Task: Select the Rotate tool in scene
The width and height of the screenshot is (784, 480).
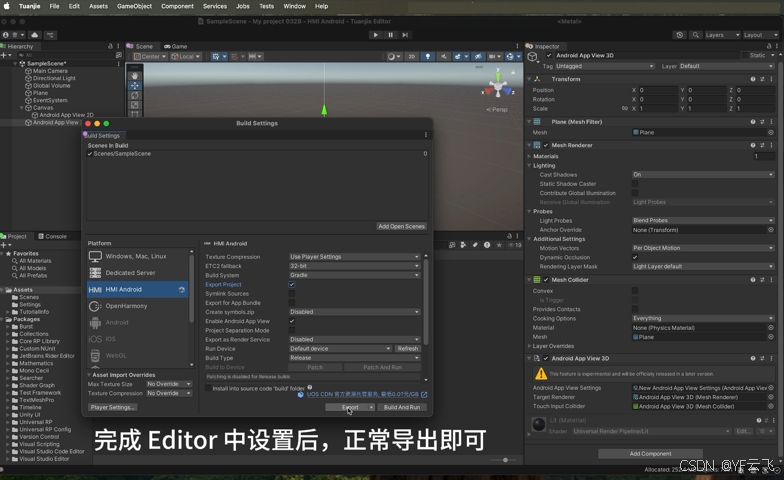Action: (x=134, y=95)
